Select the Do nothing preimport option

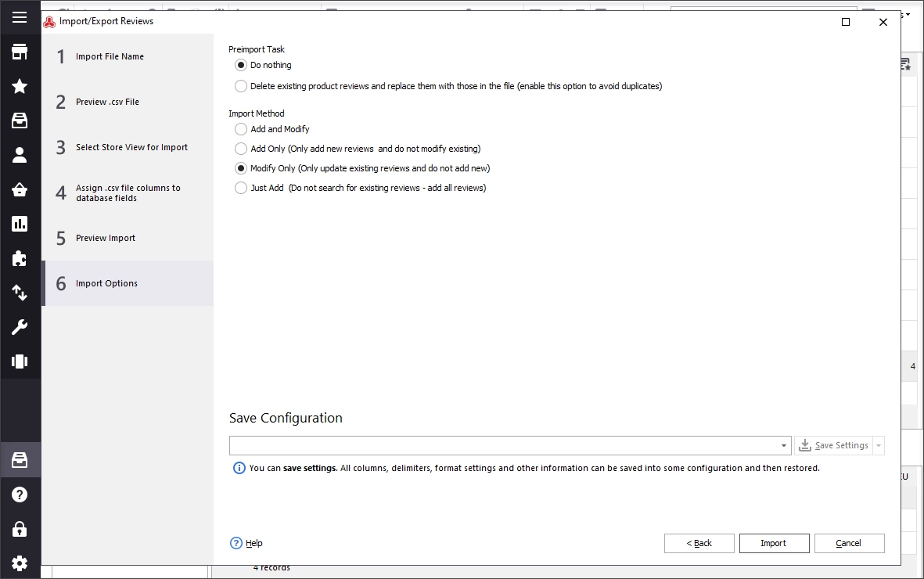240,65
